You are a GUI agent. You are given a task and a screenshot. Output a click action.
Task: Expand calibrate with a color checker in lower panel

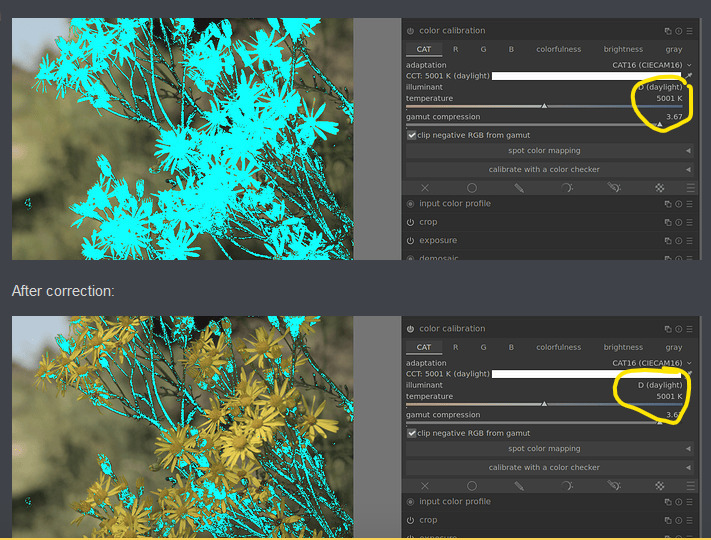tap(546, 467)
